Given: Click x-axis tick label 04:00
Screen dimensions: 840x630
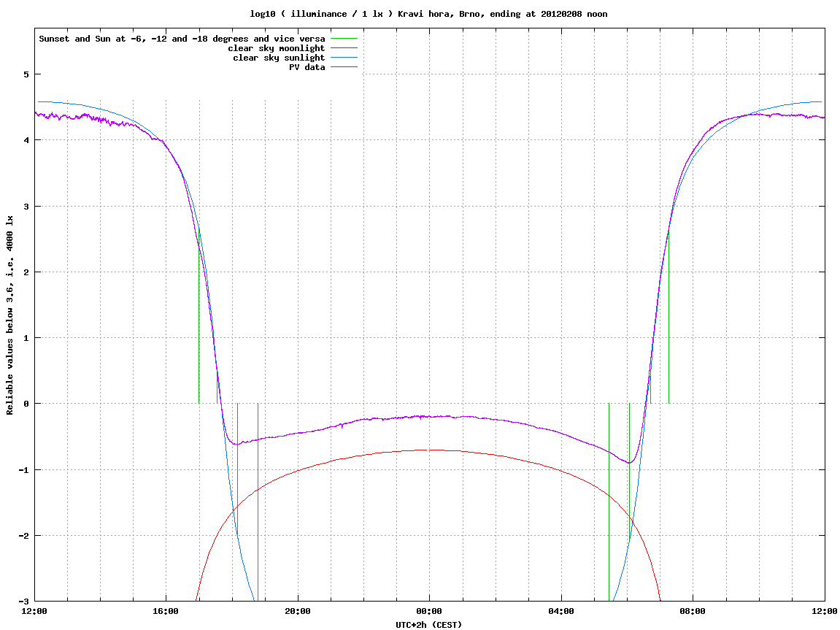Looking at the screenshot, I should (x=561, y=611).
